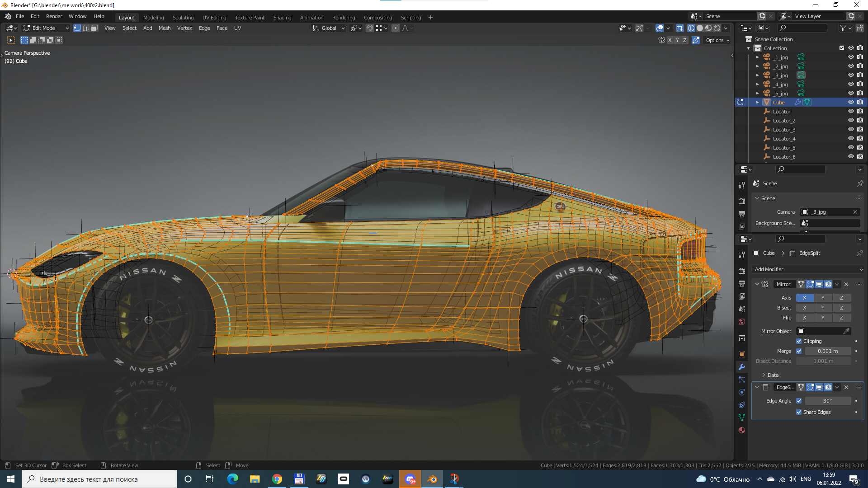Open the Add Modifier dropdown
The height and width of the screenshot is (488, 868).
pos(808,269)
